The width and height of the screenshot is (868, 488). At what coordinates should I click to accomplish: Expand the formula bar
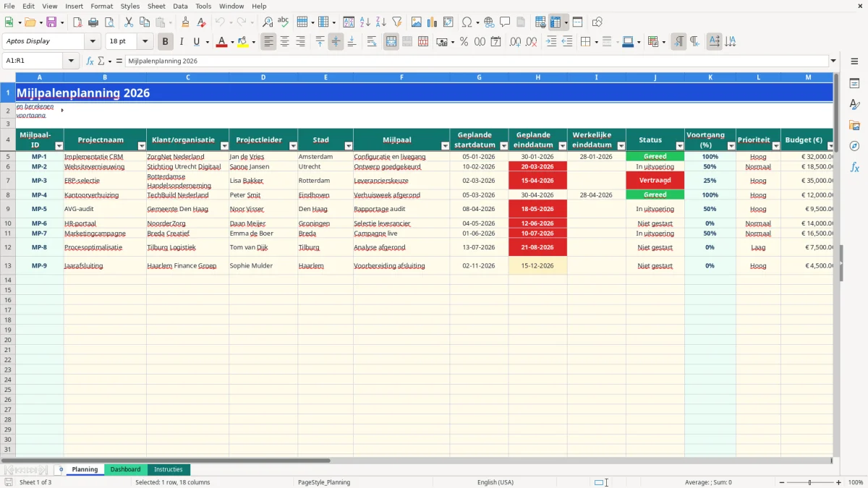pos(833,61)
